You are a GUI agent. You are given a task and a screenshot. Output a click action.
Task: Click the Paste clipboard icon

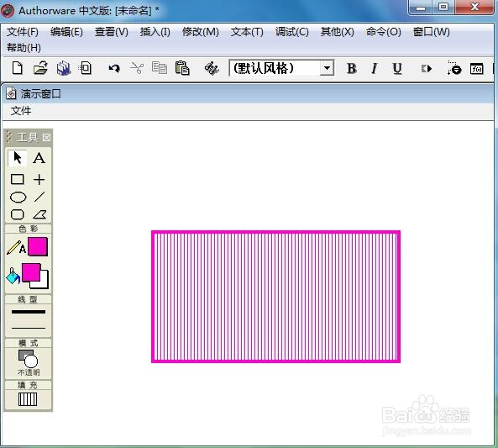click(182, 68)
